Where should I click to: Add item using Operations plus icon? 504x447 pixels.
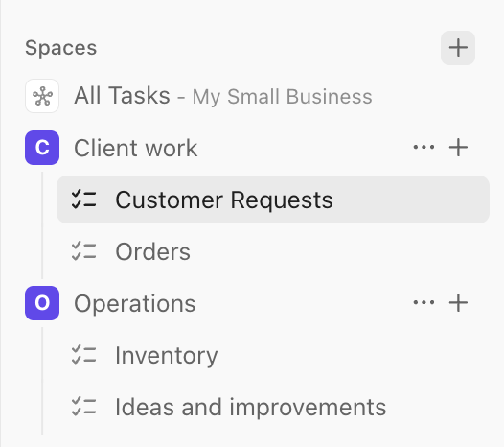458,302
